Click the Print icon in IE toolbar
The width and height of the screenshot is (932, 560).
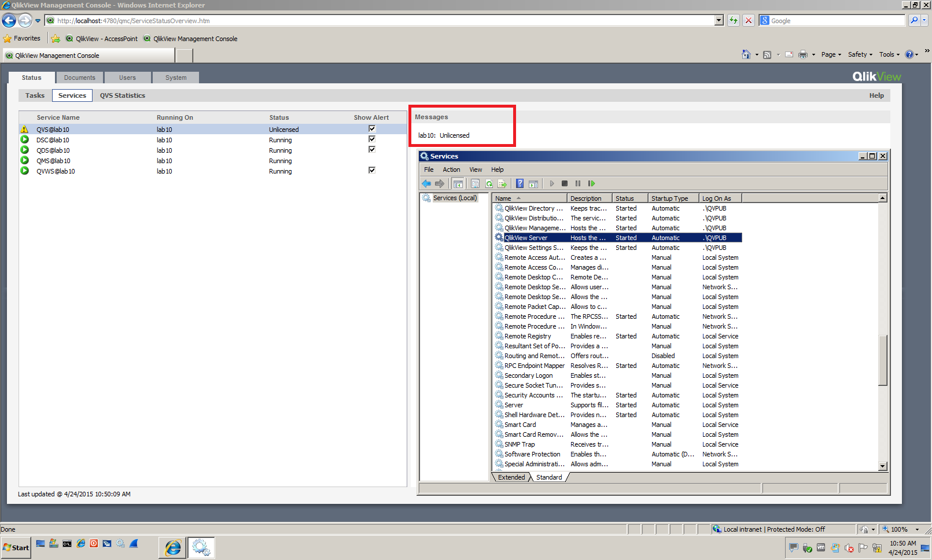(803, 54)
